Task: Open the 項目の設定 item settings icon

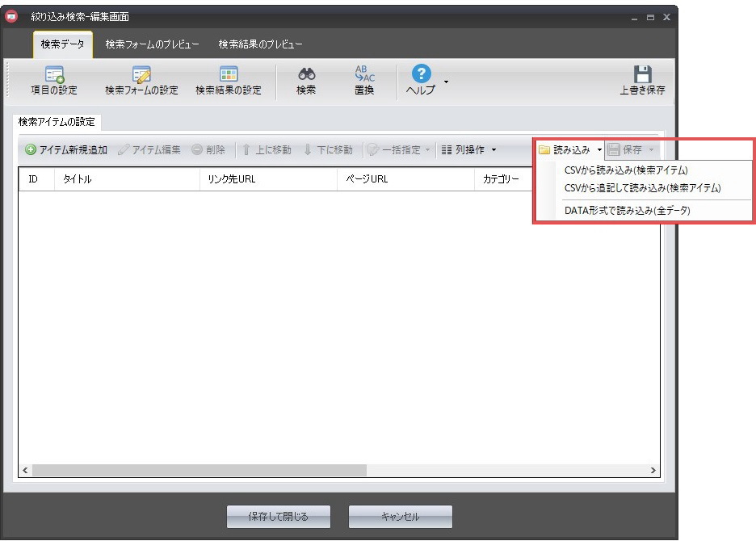Action: tap(54, 75)
